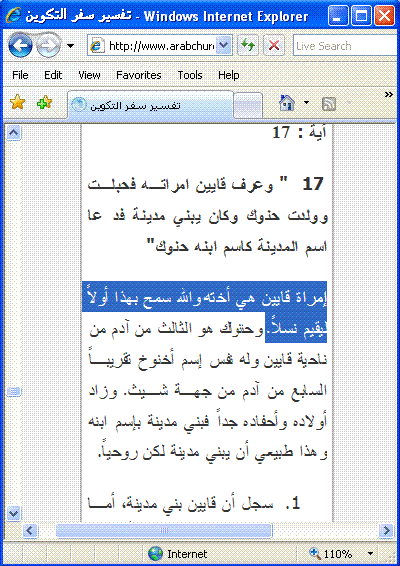Image resolution: width=400 pixels, height=566 pixels.
Task: Open the Favorites menu
Action: [x=139, y=75]
